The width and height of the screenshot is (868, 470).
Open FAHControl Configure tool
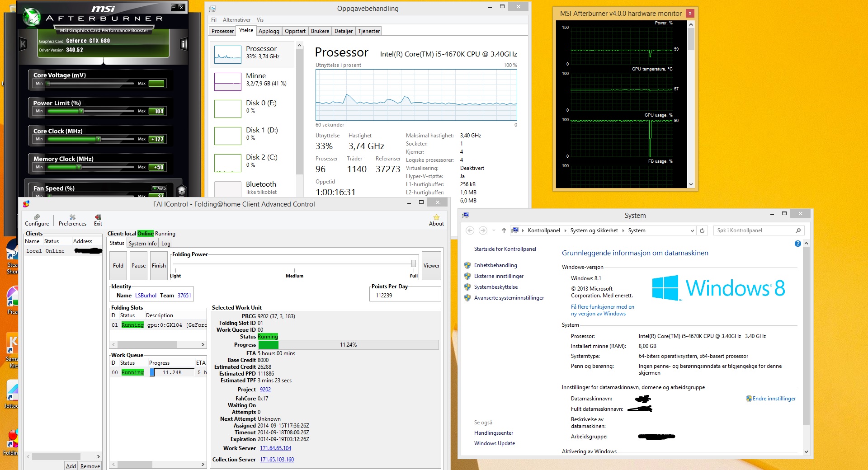tap(37, 220)
